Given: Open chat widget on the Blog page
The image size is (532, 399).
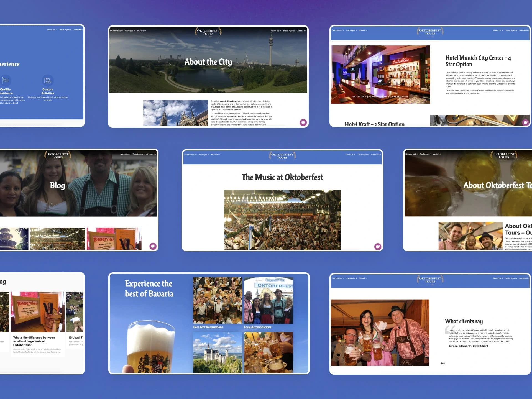Looking at the screenshot, I should (153, 246).
